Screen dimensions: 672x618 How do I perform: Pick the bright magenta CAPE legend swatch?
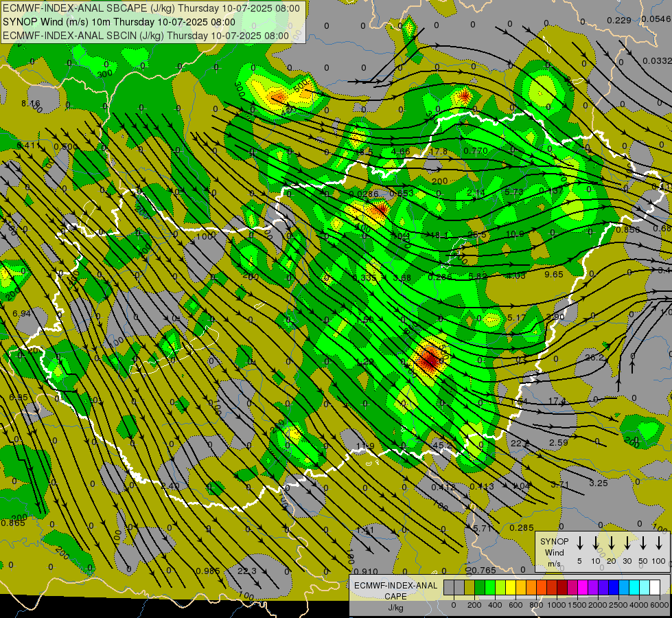(x=583, y=587)
